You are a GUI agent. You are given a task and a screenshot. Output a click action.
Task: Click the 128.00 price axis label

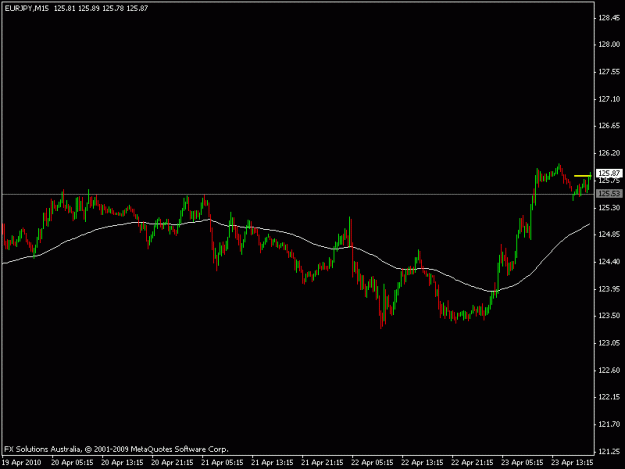coord(609,45)
